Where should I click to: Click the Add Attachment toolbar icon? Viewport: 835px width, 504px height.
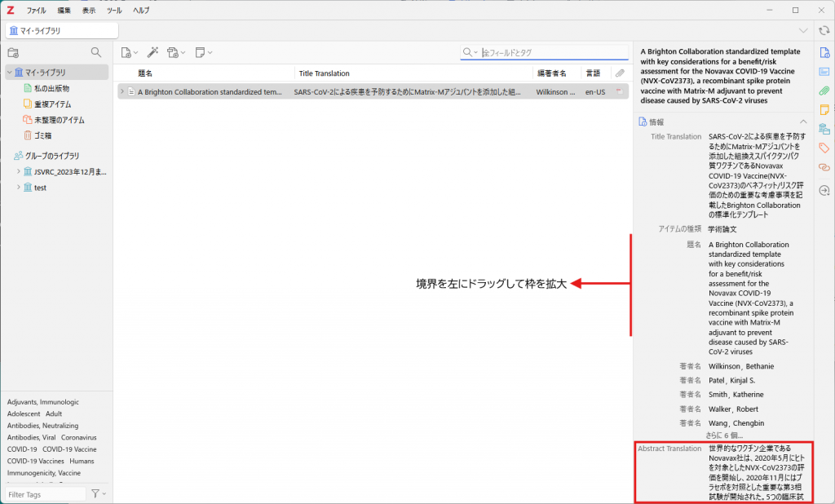tap(176, 52)
